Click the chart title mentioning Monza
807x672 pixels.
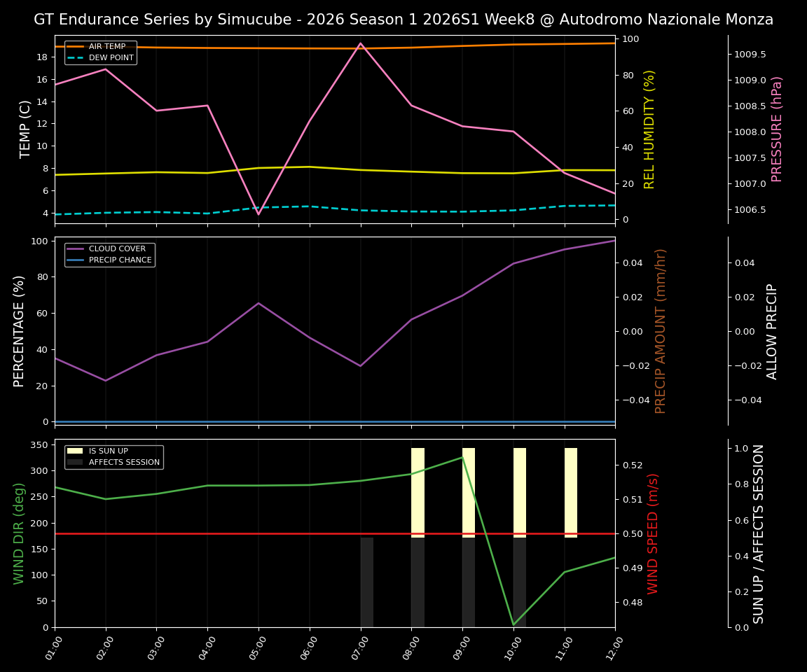tap(403, 20)
